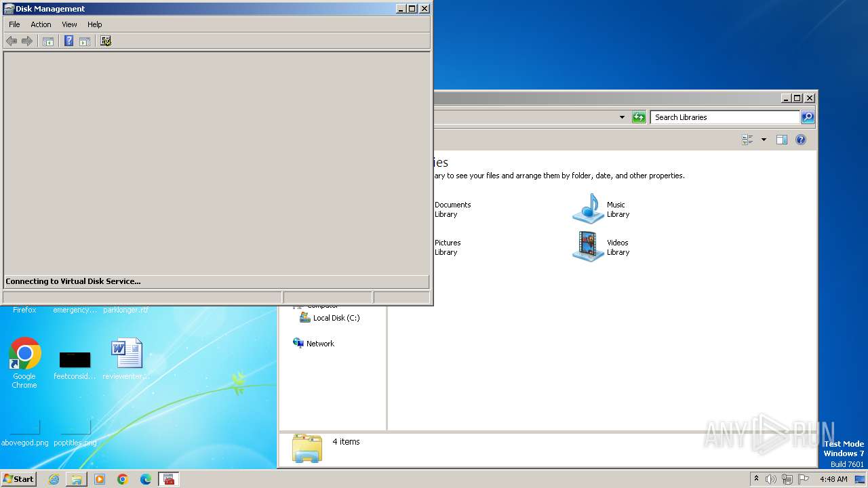Click the Firefox desktop shortcut label
Image resolution: width=868 pixels, height=488 pixels.
(24, 310)
